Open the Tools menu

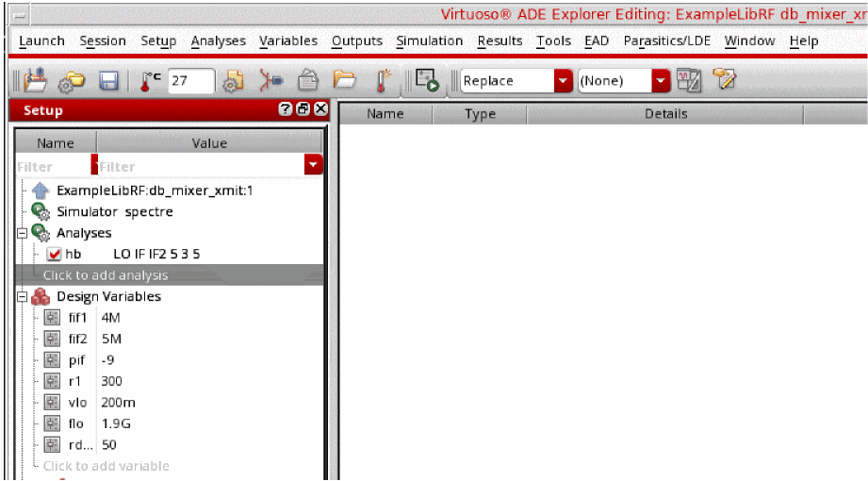(553, 41)
